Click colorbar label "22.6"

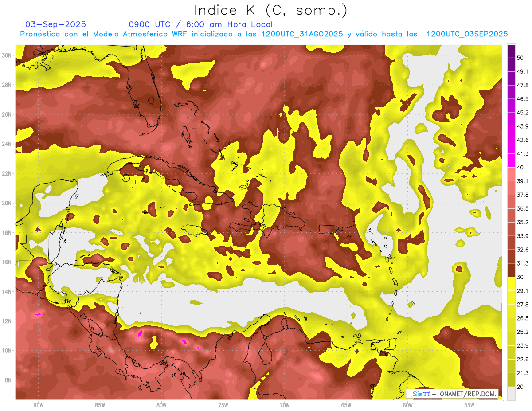(523, 359)
